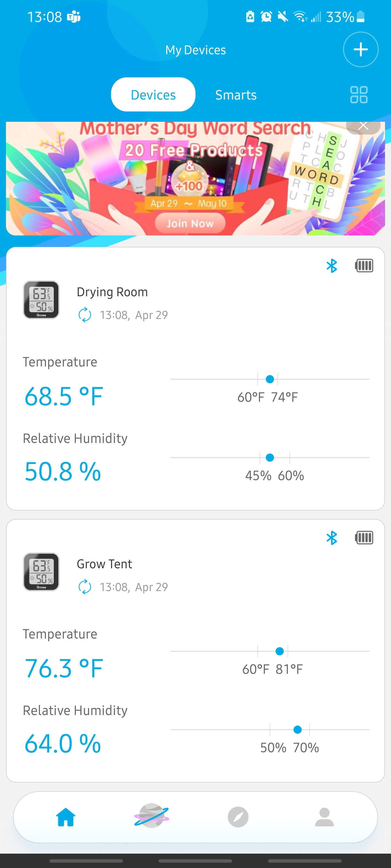391x868 pixels.
Task: Open the Drying Room device thumbnail
Action: pos(41,299)
